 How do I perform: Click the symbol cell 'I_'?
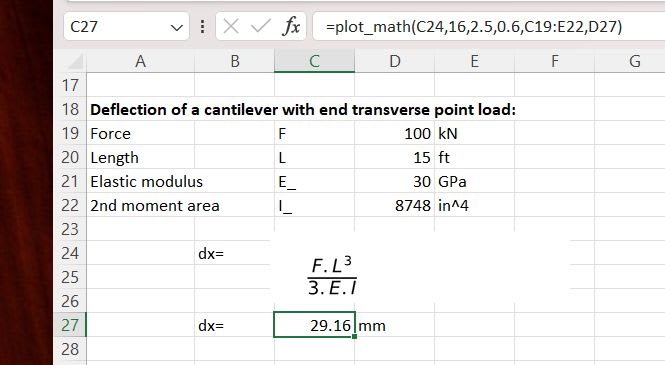[x=314, y=205]
